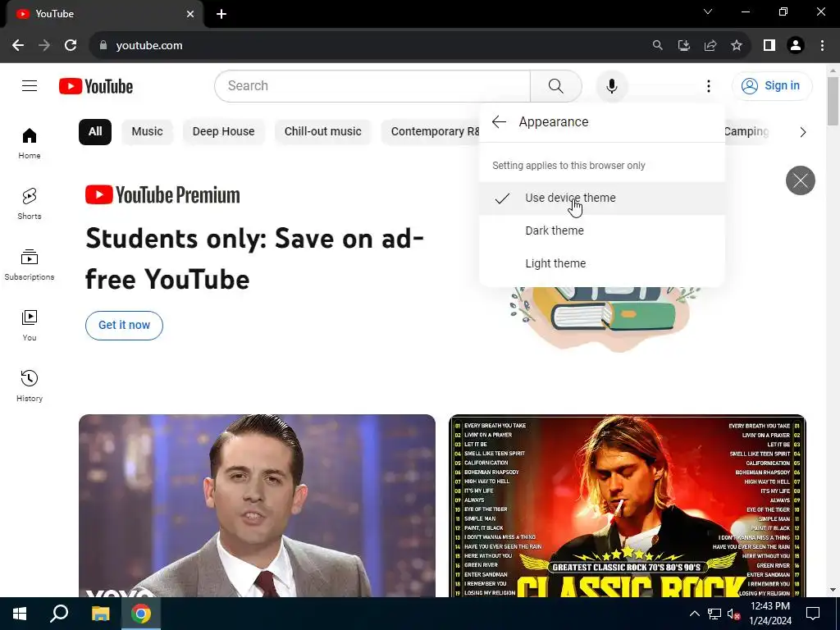The height and width of the screenshot is (630, 840).
Task: Open Subscriptions in sidebar
Action: 30,265
